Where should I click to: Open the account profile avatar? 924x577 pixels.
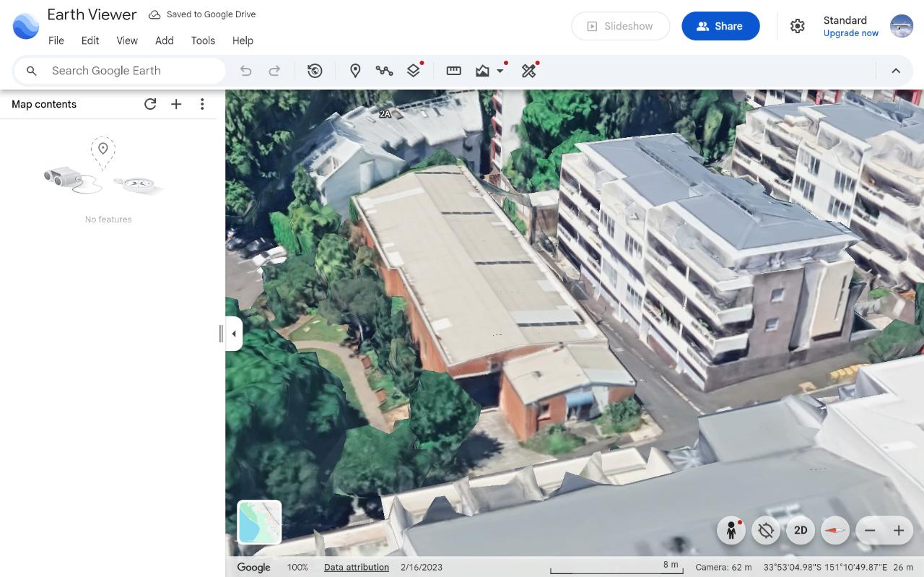(x=902, y=26)
